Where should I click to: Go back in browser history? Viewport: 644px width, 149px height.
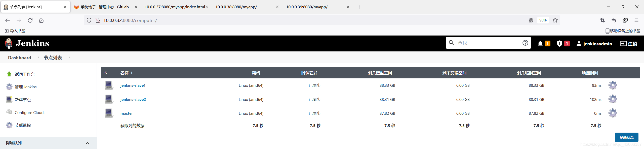[x=8, y=20]
